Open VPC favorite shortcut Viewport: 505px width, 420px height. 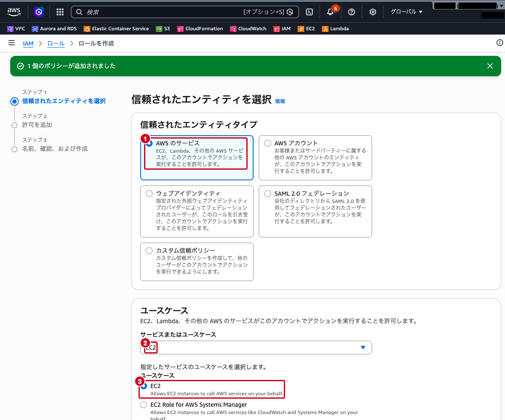16,29
